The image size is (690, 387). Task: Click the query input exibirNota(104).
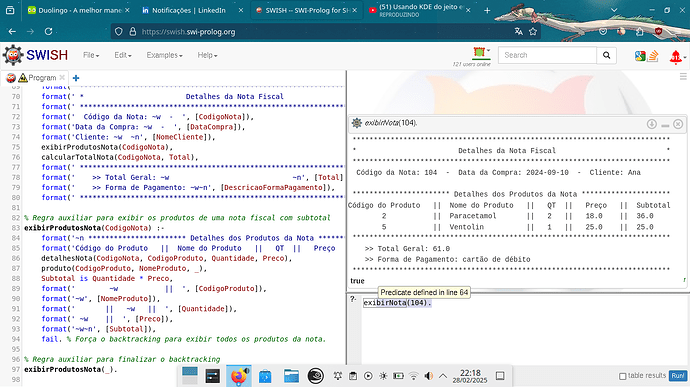[x=397, y=303]
